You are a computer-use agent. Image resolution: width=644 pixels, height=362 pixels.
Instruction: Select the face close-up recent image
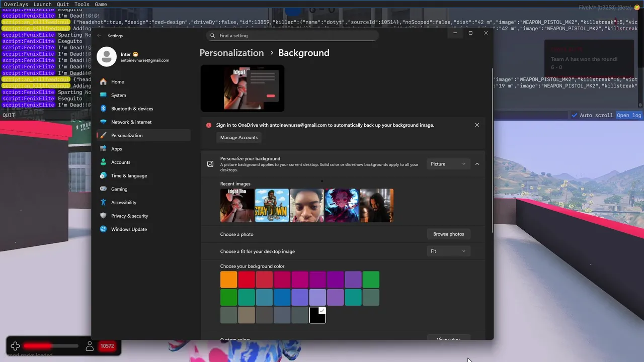coord(307,206)
